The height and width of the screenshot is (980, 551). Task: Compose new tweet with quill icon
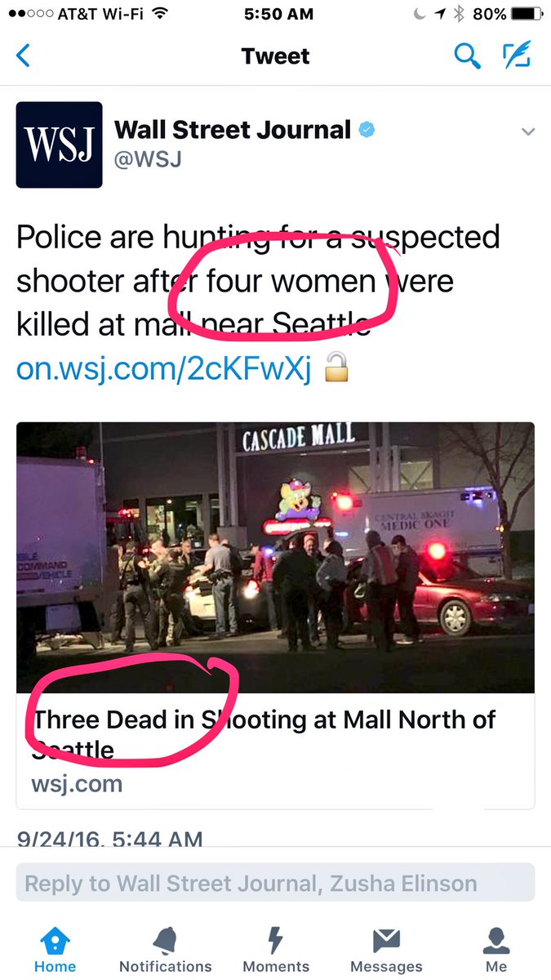pos(517,56)
